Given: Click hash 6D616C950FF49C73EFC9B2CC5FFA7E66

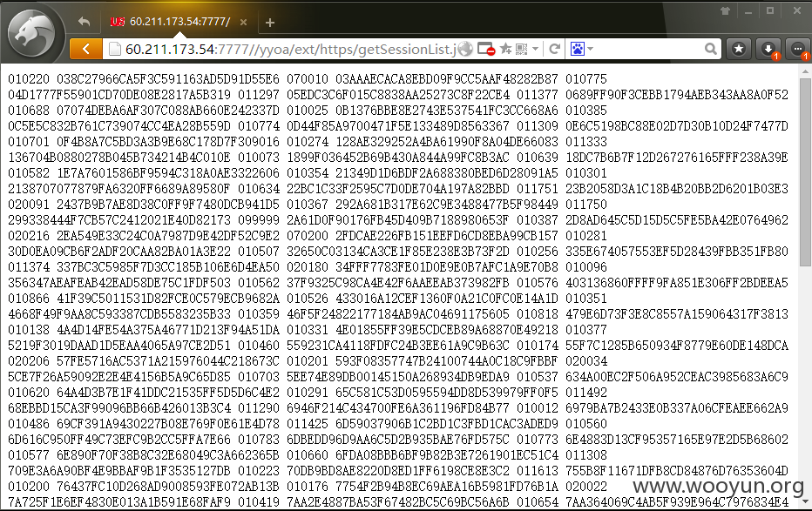Looking at the screenshot, I should click(x=119, y=440).
